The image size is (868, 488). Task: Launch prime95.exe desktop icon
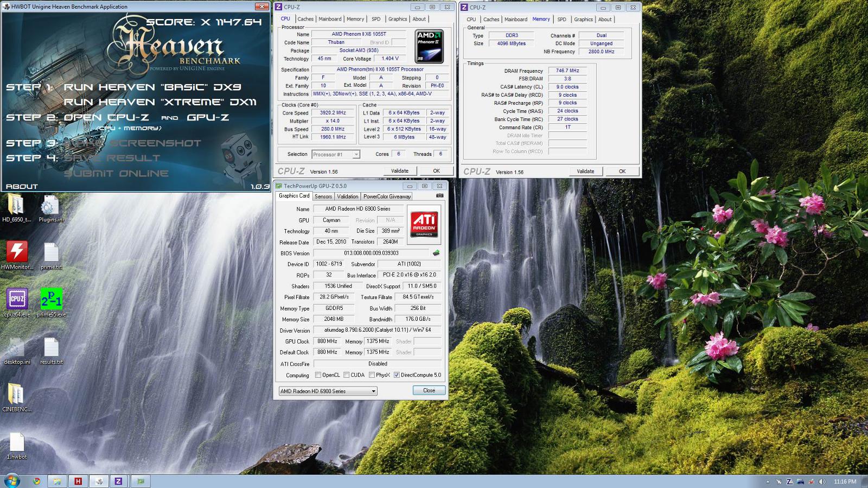[x=51, y=303]
